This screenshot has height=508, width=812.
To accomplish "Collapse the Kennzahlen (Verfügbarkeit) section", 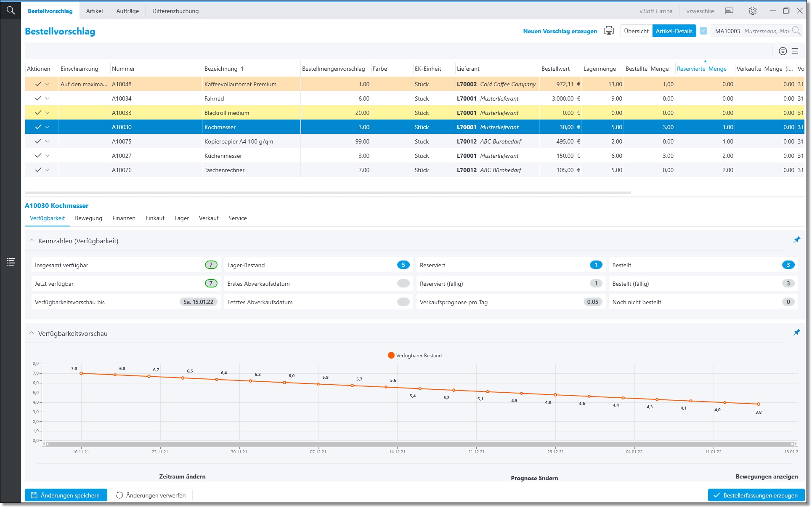I will (32, 241).
